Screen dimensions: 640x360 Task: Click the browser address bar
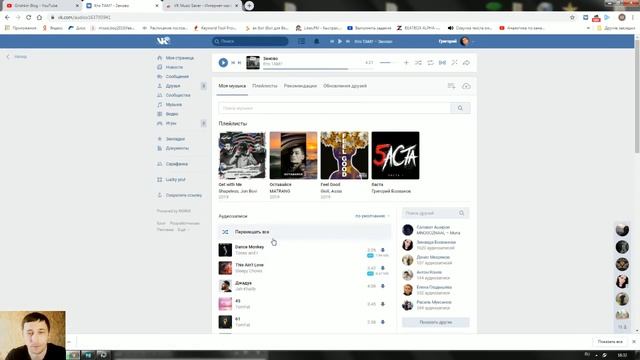(306, 18)
